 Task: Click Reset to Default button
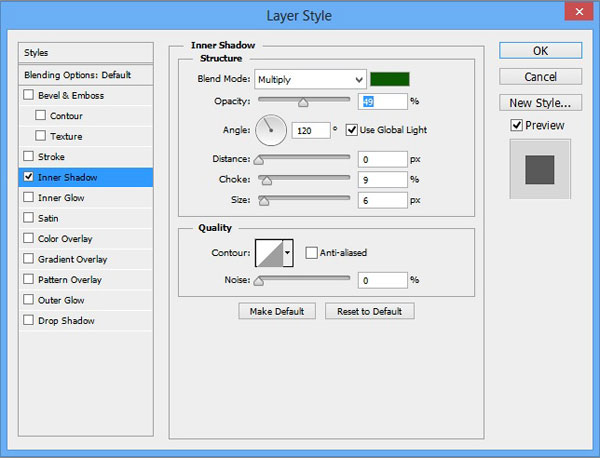click(369, 311)
